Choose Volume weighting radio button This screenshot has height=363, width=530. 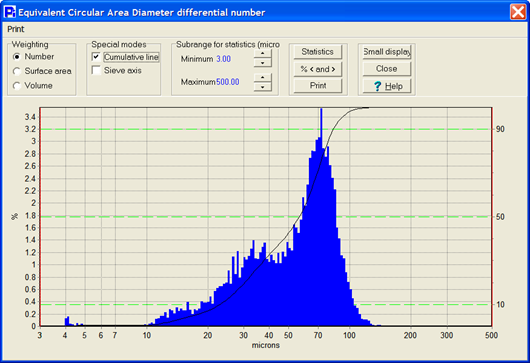17,86
